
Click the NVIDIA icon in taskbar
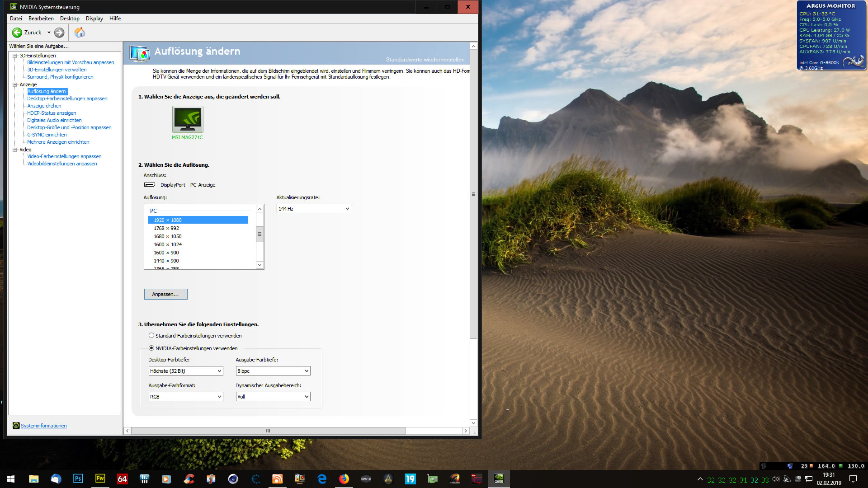pos(499,479)
